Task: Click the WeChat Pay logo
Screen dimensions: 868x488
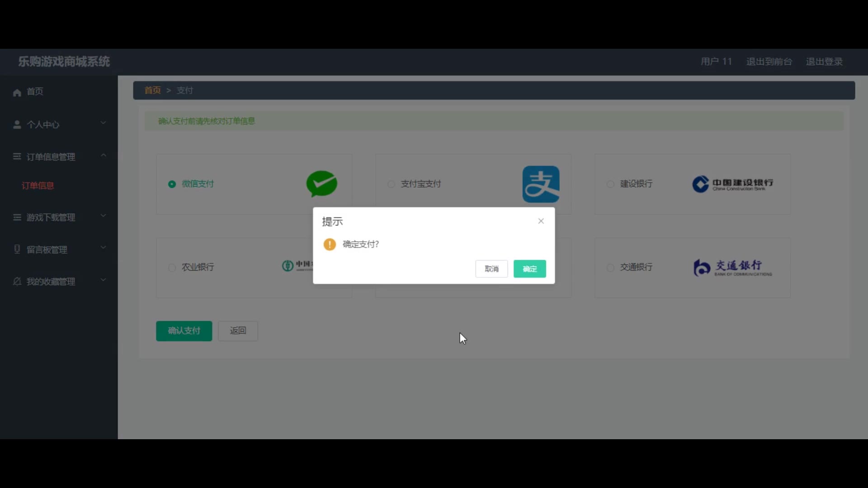Action: tap(322, 184)
